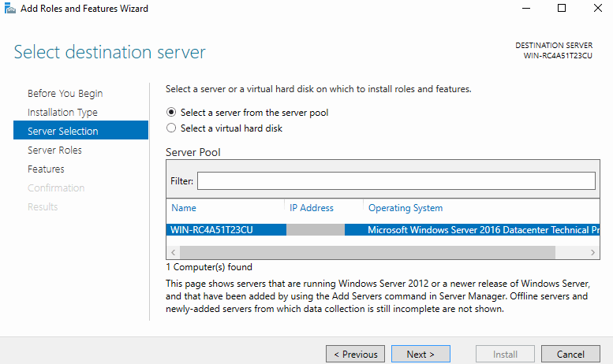
Task: Click the Server Selection step
Action: [63, 132]
